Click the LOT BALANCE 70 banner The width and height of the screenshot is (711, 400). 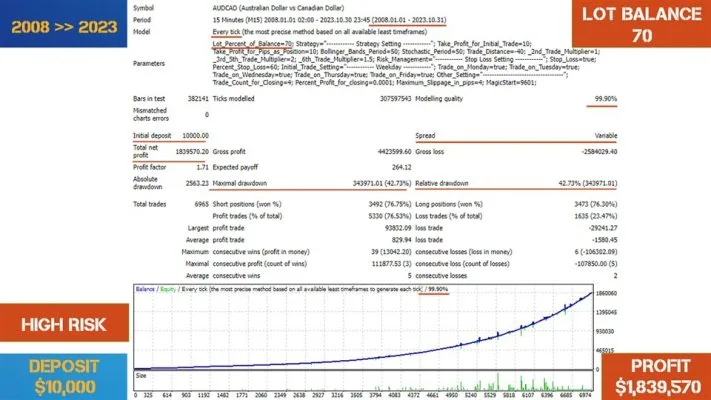(x=641, y=24)
